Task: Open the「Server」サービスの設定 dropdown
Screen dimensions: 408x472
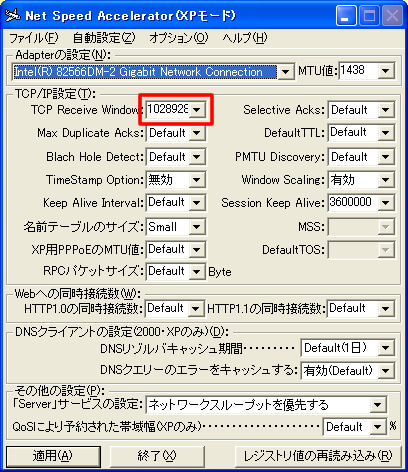Action: click(x=377, y=405)
